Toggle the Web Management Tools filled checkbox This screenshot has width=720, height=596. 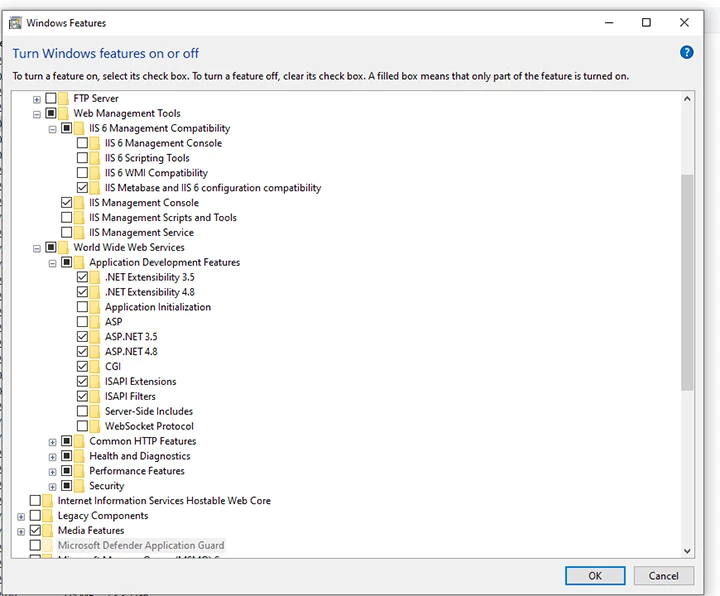point(51,113)
